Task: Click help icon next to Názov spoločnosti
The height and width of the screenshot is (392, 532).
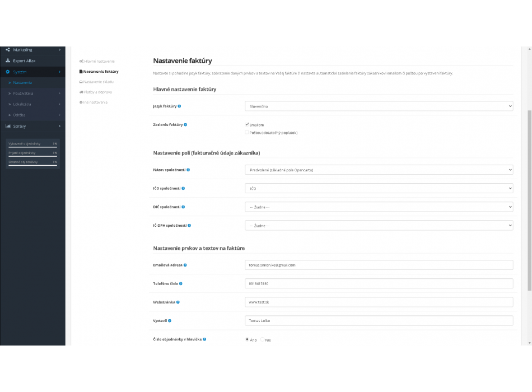Action: click(188, 170)
